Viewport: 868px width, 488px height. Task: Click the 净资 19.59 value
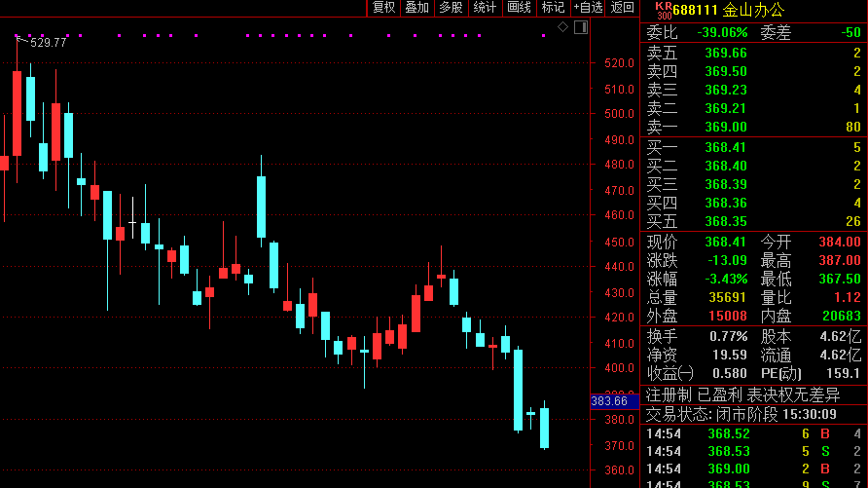point(730,355)
